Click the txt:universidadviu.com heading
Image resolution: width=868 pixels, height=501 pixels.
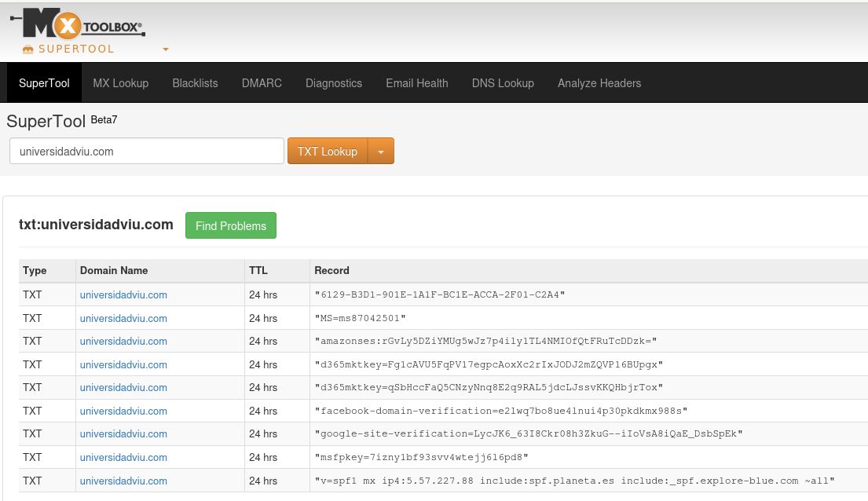point(96,225)
